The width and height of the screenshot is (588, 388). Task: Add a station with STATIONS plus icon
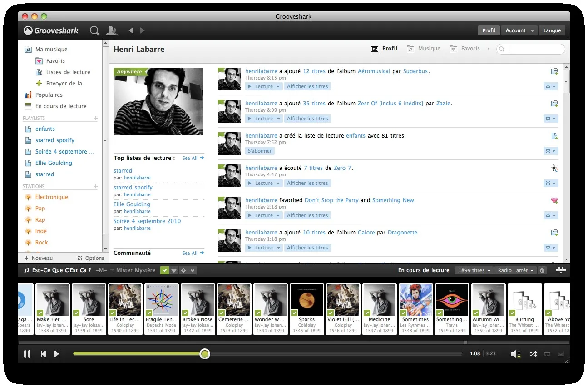tap(96, 186)
